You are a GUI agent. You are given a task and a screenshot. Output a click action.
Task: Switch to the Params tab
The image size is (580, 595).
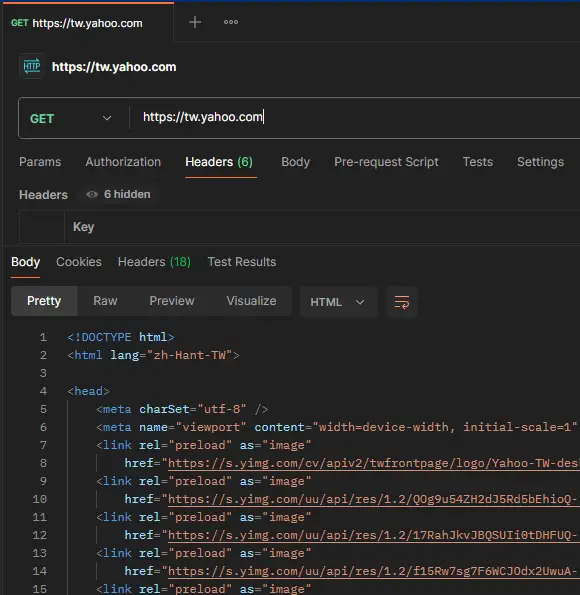click(x=40, y=162)
